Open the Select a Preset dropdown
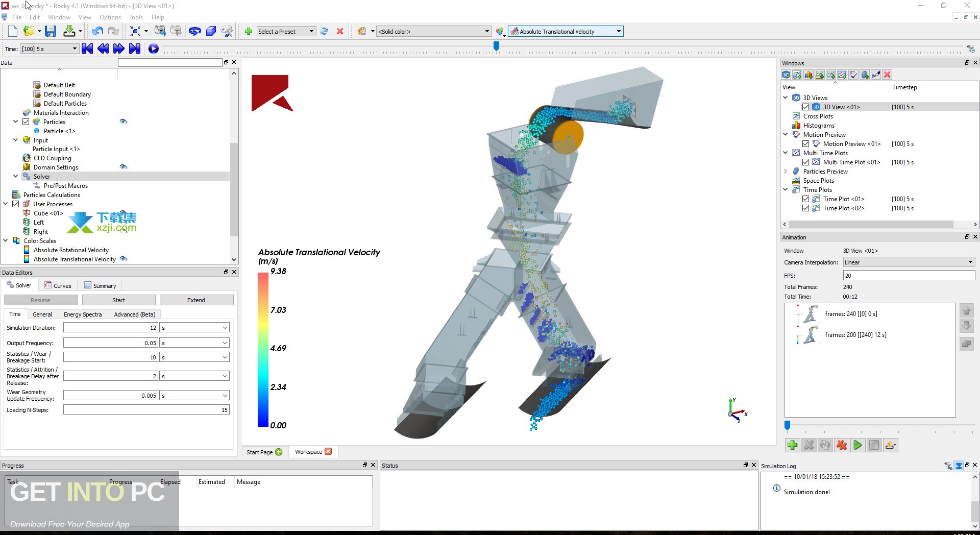This screenshot has width=980, height=535. [x=286, y=31]
